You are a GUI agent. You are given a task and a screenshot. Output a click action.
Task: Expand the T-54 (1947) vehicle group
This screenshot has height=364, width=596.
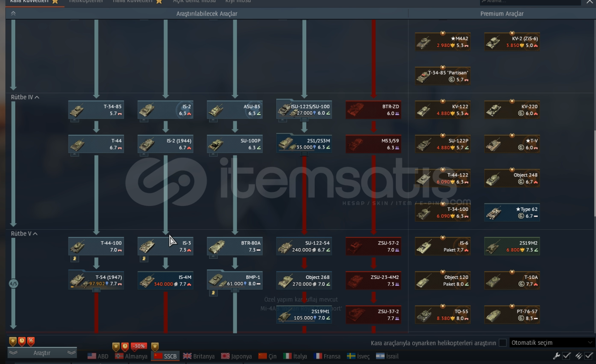click(96, 291)
